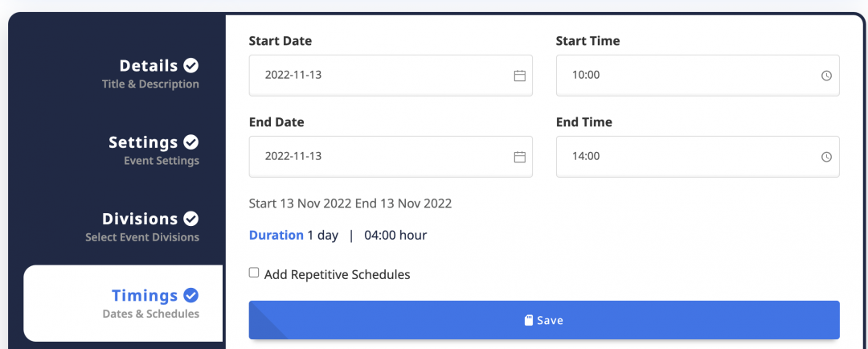868x349 pixels.
Task: Focus the Start Date field showing 2022-11-13
Action: pyautogui.click(x=391, y=76)
